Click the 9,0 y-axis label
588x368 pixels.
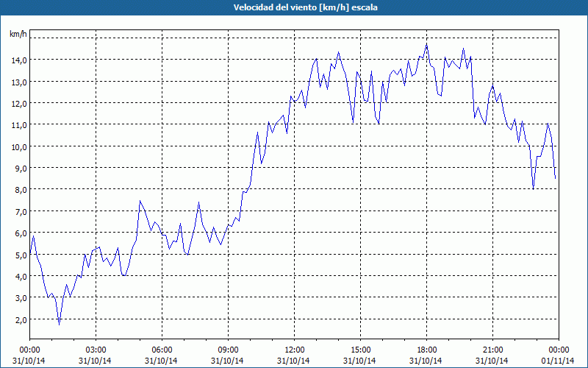[21, 169]
